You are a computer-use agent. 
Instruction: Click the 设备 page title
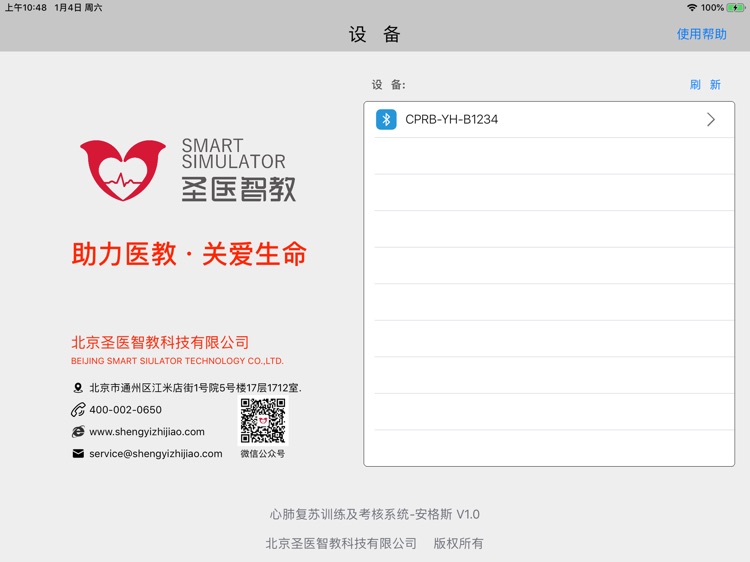pyautogui.click(x=375, y=34)
